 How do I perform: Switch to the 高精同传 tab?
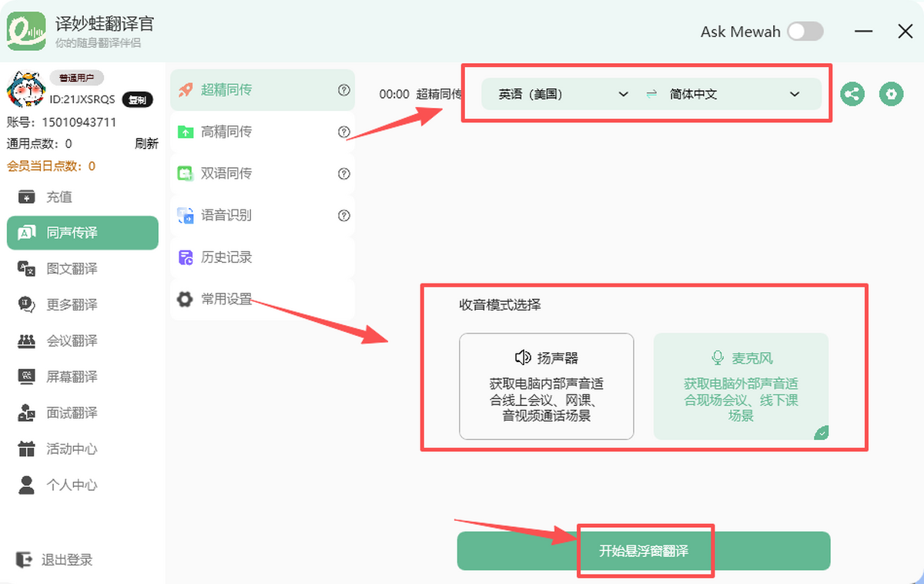point(226,132)
